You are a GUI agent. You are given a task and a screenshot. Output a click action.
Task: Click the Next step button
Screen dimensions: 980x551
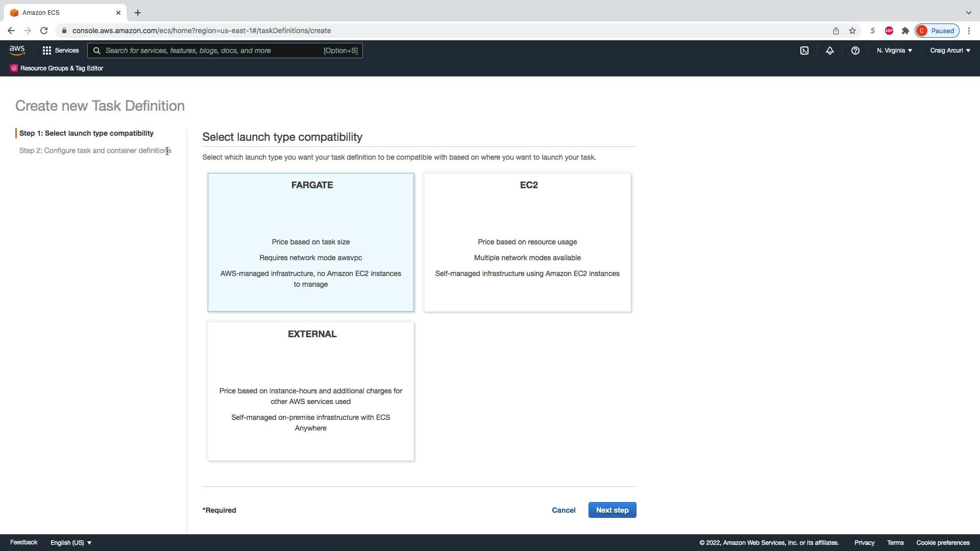pos(612,510)
